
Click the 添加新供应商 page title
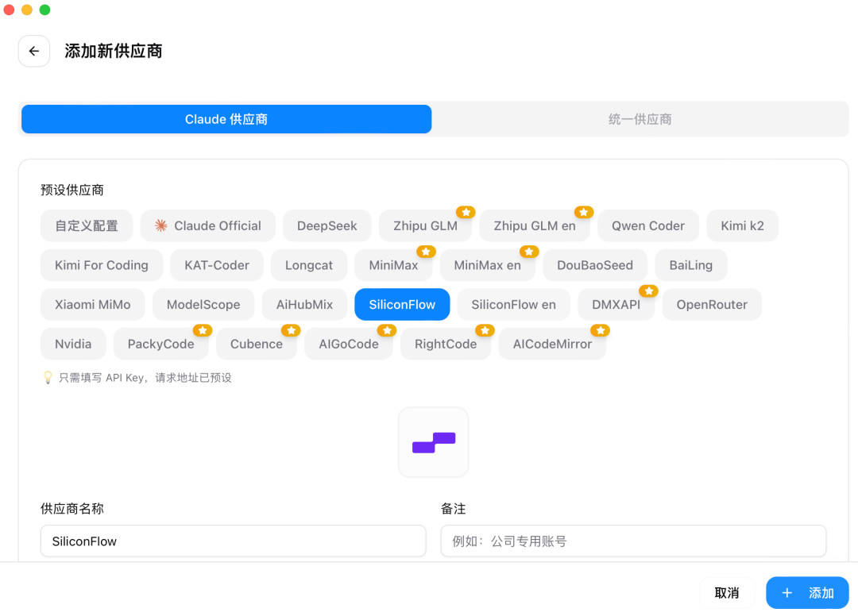click(114, 51)
